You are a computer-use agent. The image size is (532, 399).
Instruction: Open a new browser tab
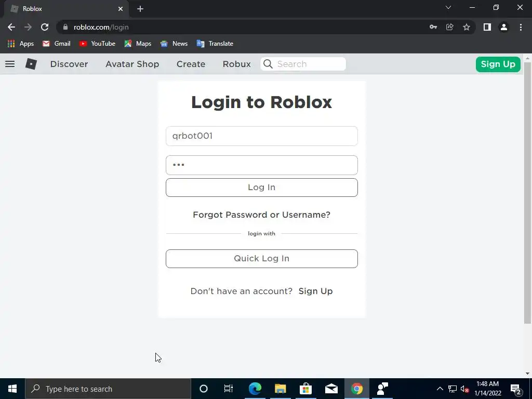[x=140, y=9]
